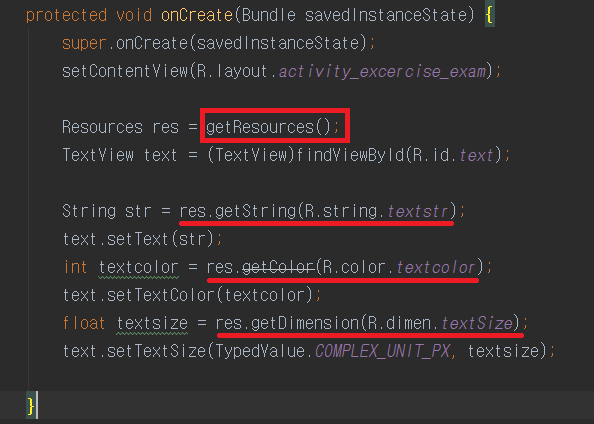Click the textcolor variable with wavy underline
Image resolution: width=594 pixels, height=424 pixels.
point(139,268)
